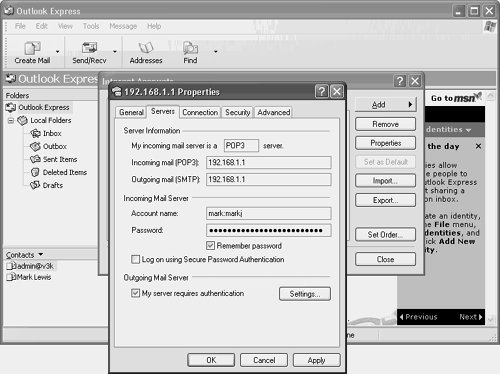Click the Apply button
This screenshot has width=500, height=374.
pyautogui.click(x=316, y=360)
